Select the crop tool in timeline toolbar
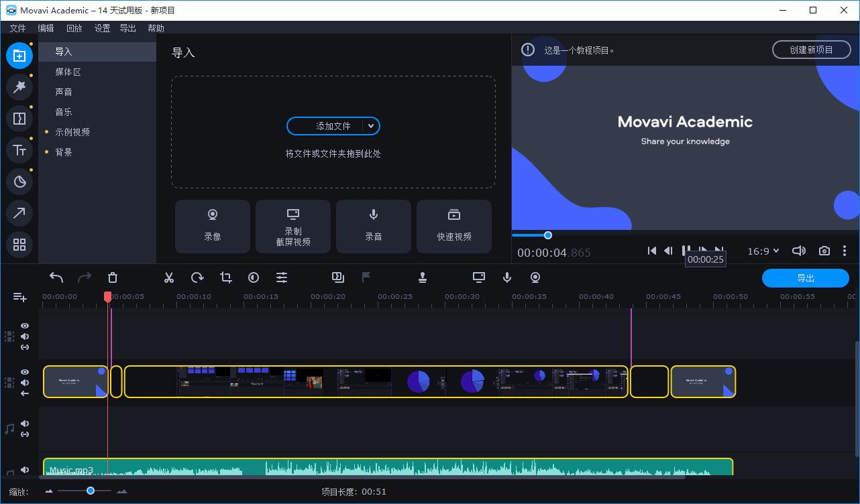This screenshot has width=860, height=504. coord(225,277)
